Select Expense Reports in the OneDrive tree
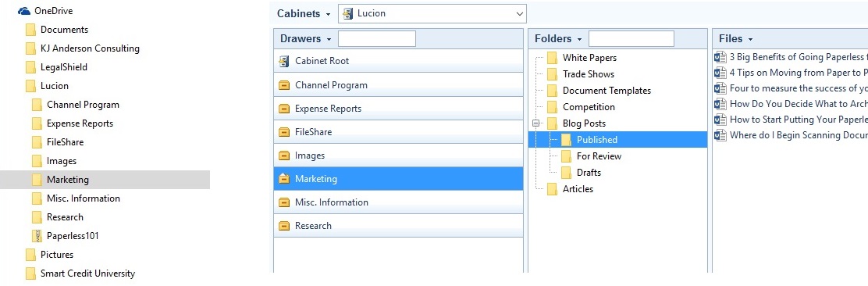Image resolution: width=868 pixels, height=286 pixels. click(80, 123)
